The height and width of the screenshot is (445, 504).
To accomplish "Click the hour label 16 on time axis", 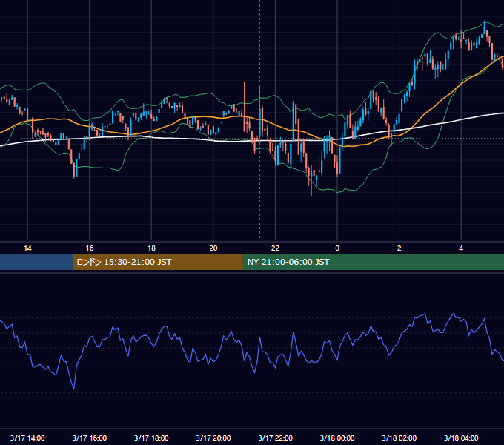I will point(90,248).
